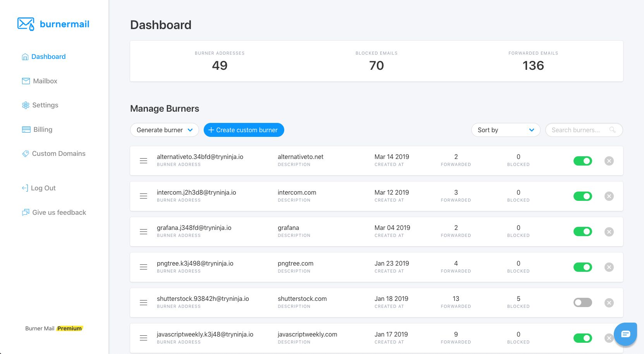644x354 pixels.
Task: Grab the alternativeto burner drag handle
Action: (143, 161)
